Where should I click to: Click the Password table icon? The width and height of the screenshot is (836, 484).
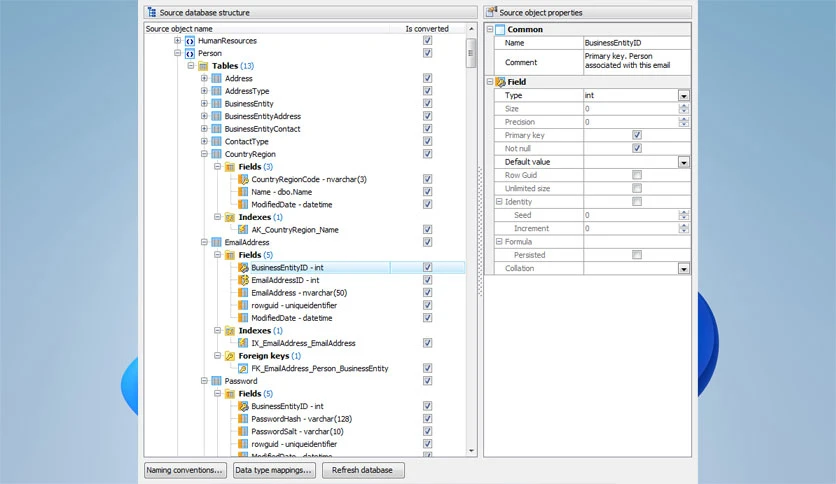[216, 381]
